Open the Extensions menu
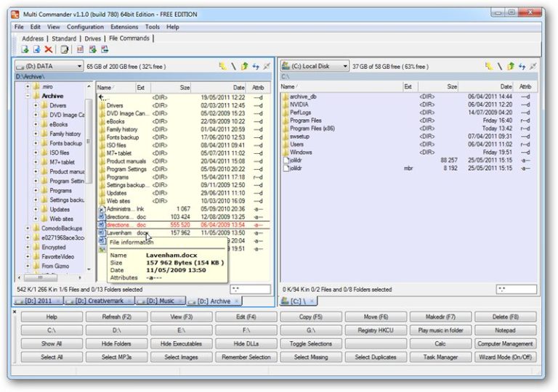The width and height of the screenshot is (558, 392). (124, 27)
